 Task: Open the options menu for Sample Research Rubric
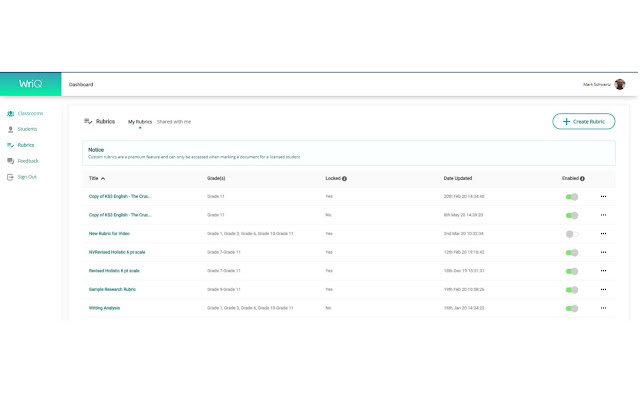[603, 289]
